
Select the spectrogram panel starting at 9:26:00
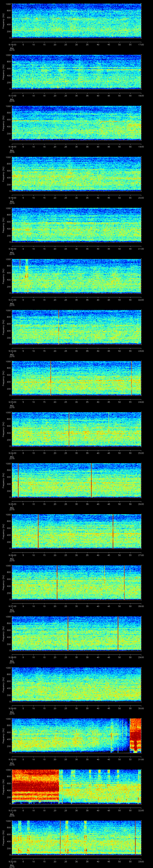(x=77, y=531)
